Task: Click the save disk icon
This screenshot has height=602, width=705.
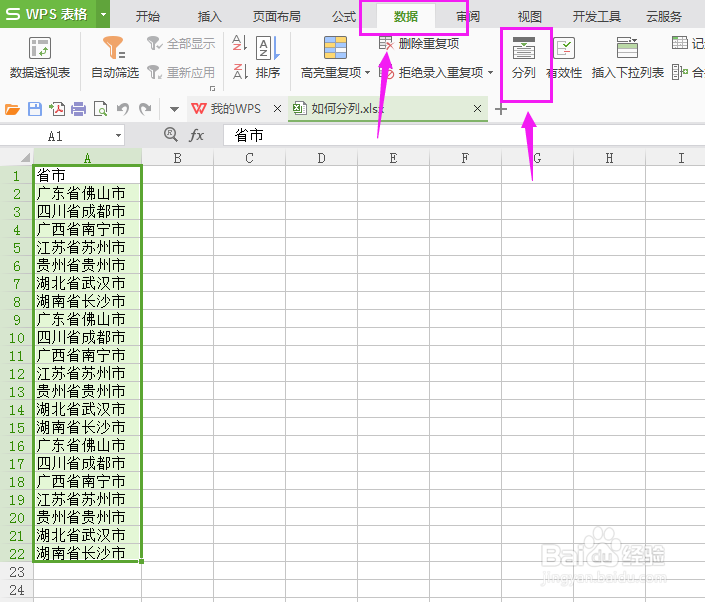Action: click(35, 109)
